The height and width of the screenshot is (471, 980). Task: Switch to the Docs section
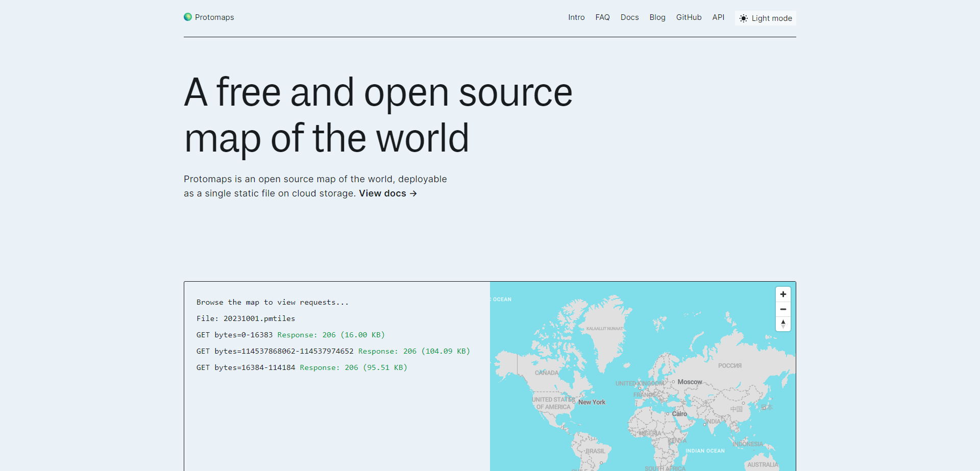click(x=629, y=17)
